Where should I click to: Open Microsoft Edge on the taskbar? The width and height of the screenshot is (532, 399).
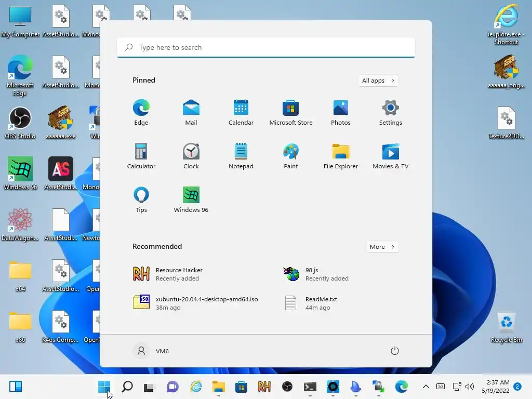click(402, 387)
